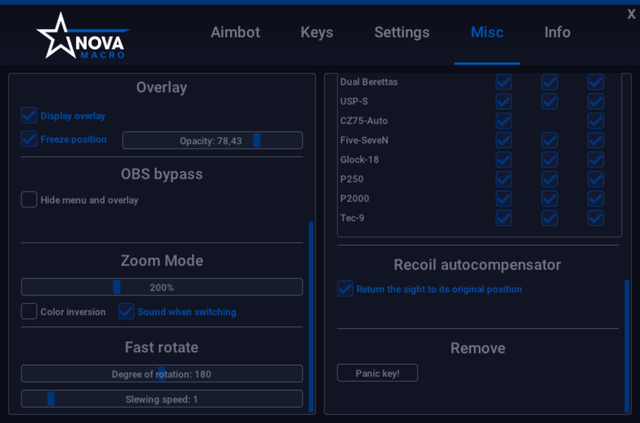Click the Fast rotate heading
Image resolution: width=640 pixels, height=423 pixels.
(162, 347)
